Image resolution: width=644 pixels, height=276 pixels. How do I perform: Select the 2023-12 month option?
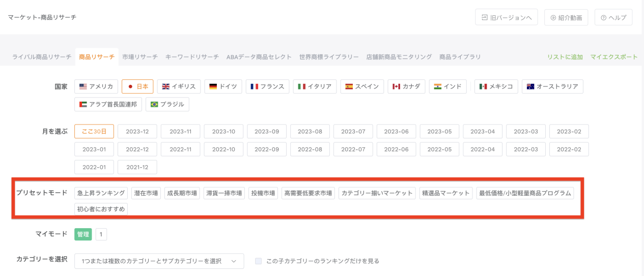click(x=137, y=131)
